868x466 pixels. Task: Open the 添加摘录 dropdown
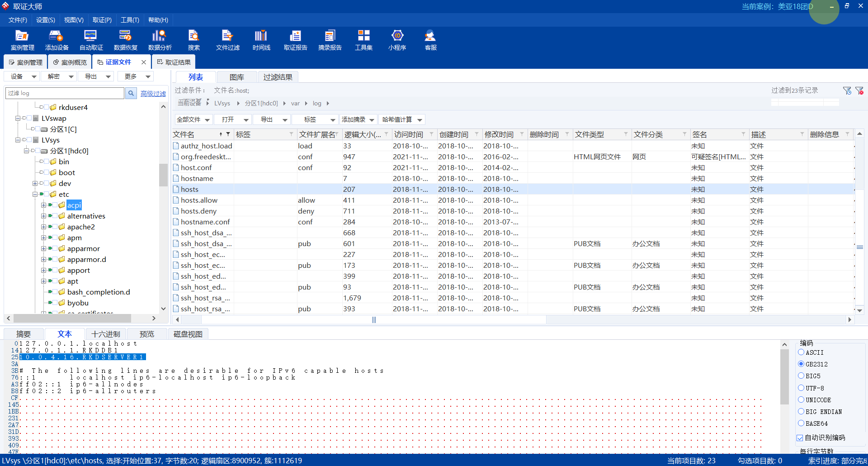click(x=358, y=119)
